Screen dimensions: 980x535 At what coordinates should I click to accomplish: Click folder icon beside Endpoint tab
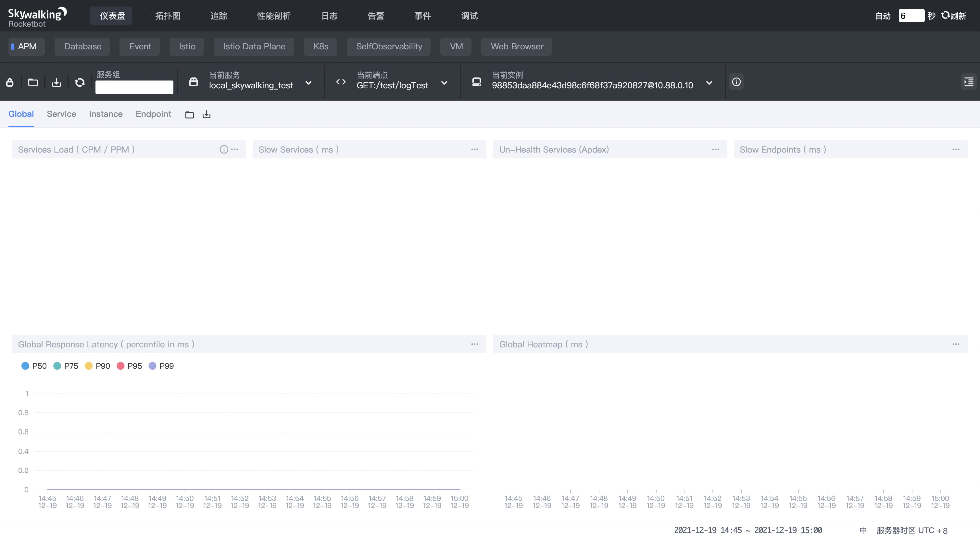coord(189,115)
